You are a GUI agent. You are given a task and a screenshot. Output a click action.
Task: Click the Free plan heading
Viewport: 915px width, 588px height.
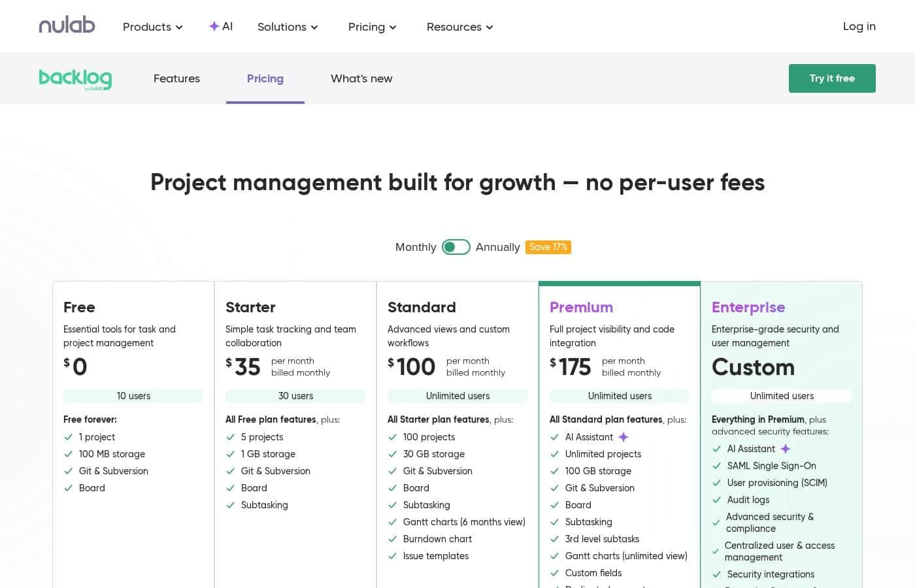[79, 307]
